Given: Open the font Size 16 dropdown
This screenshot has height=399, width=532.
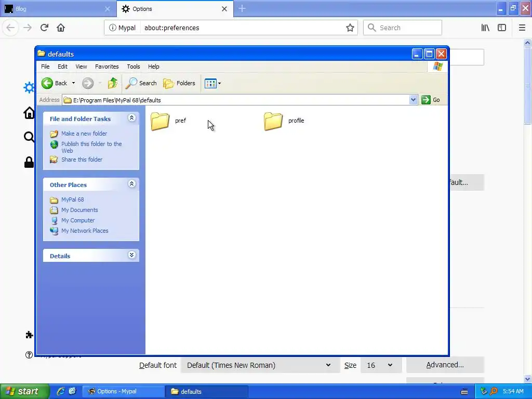Looking at the screenshot, I should coord(381,365).
